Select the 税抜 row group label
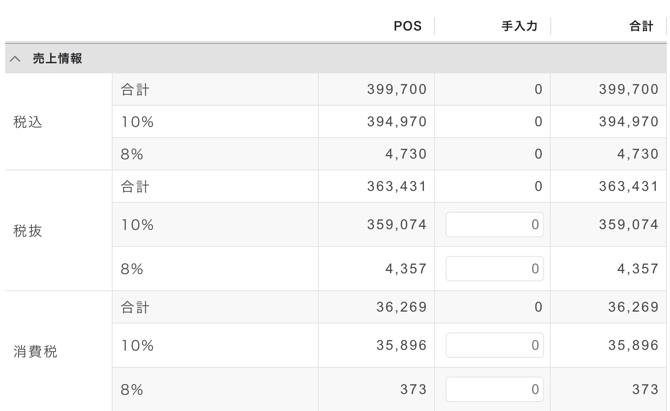 click(x=28, y=231)
